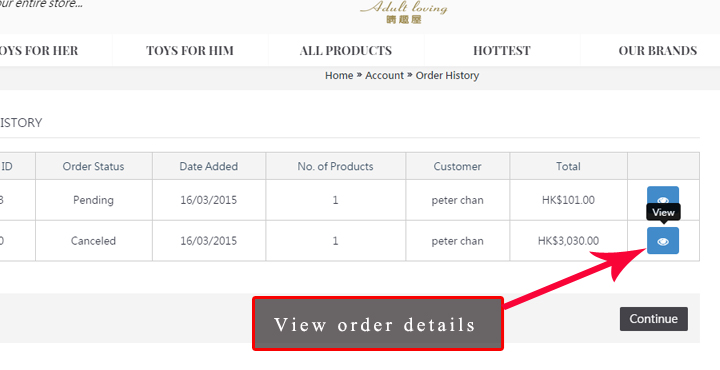
Task: Click the eye icon for Canceled order
Action: (663, 241)
